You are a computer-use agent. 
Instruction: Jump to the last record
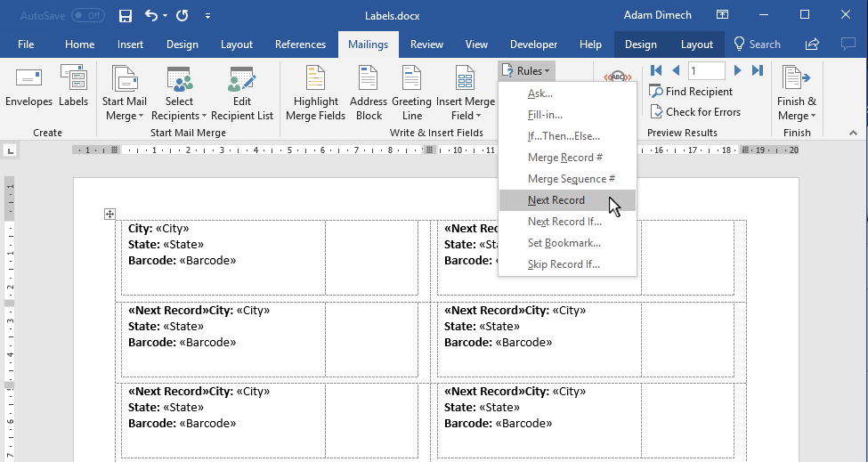point(757,70)
